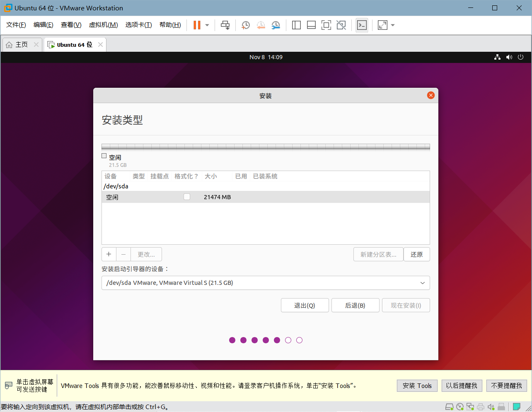Open the snapshot manager
The height and width of the screenshot is (412, 532).
[x=276, y=25]
